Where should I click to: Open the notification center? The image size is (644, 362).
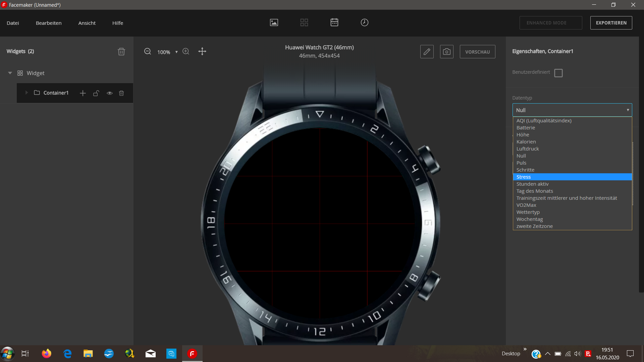tap(630, 354)
